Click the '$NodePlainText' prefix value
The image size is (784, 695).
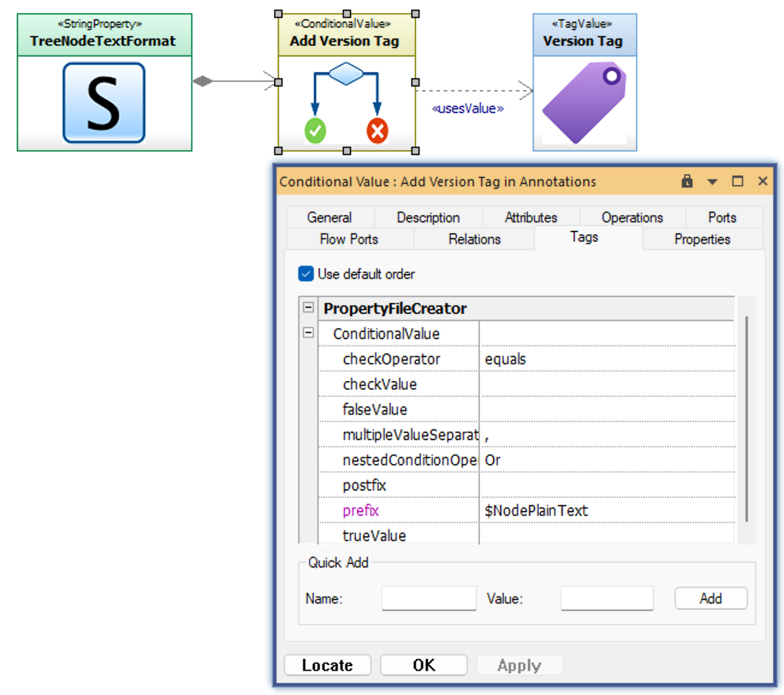click(536, 510)
